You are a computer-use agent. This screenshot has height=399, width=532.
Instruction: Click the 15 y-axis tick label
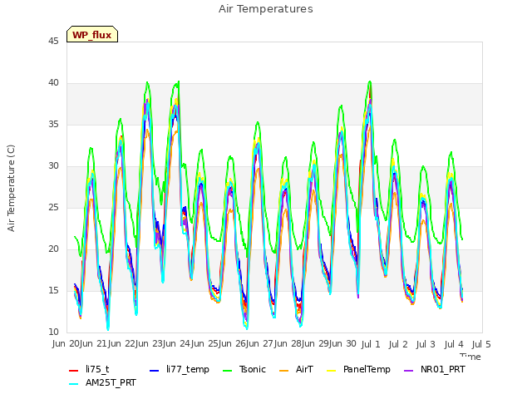[53, 290]
